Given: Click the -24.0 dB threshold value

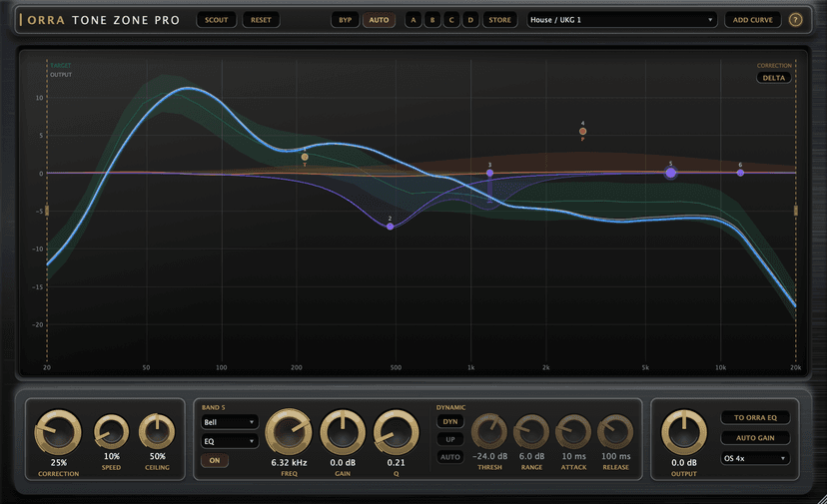Looking at the screenshot, I should pos(490,456).
